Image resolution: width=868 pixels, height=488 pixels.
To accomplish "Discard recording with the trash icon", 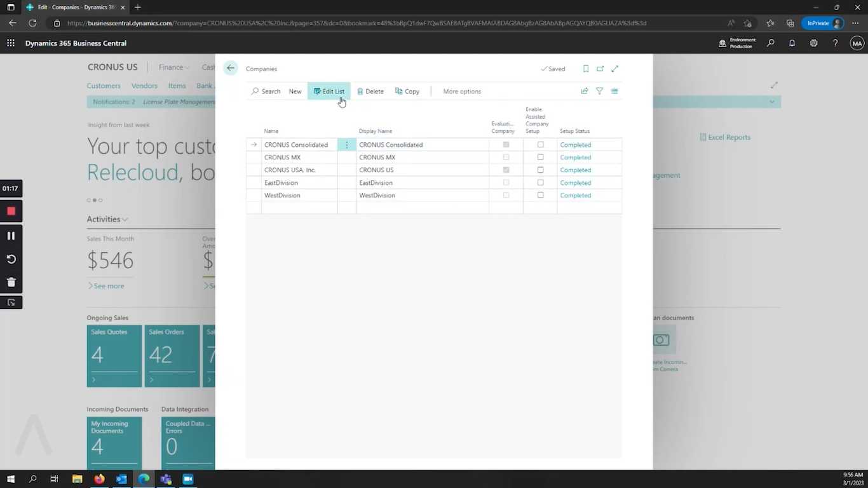I will tap(11, 282).
